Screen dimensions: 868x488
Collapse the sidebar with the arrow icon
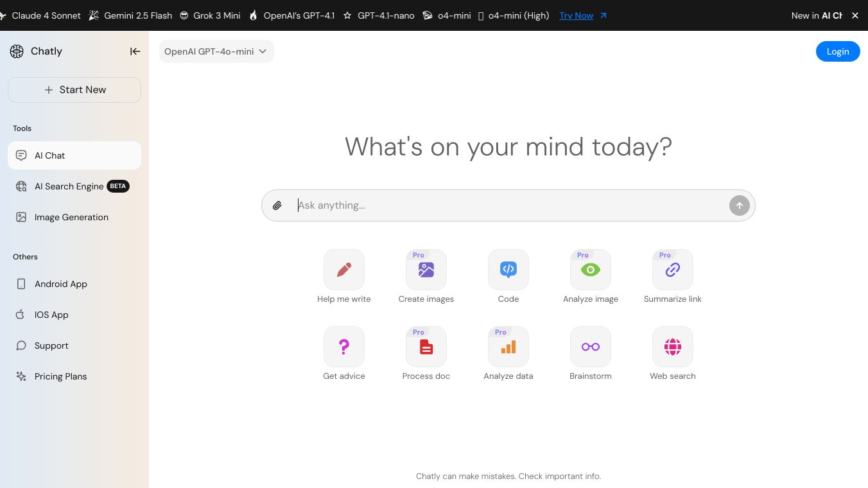tap(135, 51)
